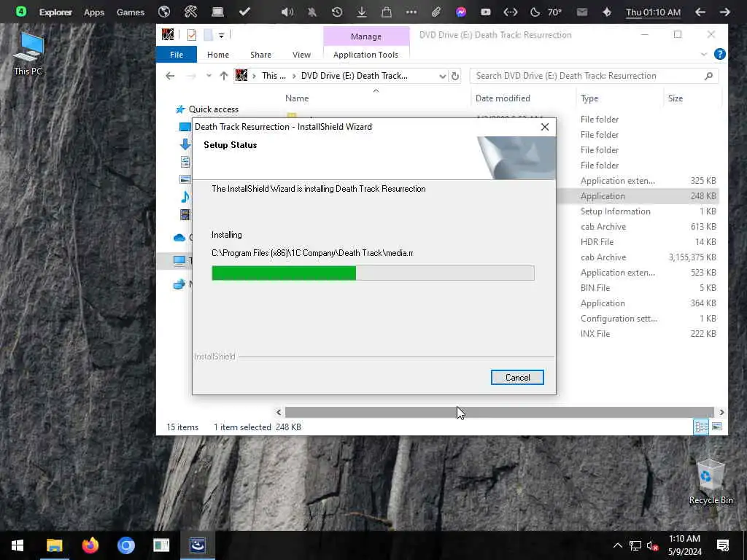Screen dimensions: 747x560
Task: Click the Properties checkmark quick access icon
Action: click(192, 35)
